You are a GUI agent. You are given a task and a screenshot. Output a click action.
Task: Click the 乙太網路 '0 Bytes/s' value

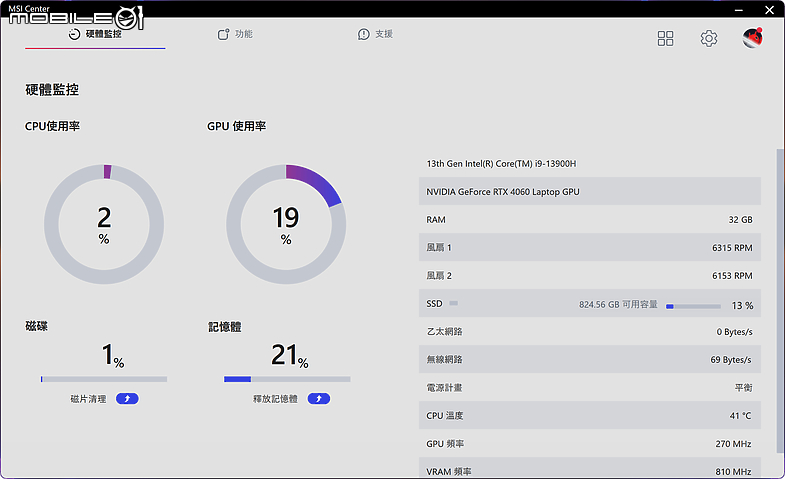[x=734, y=332]
